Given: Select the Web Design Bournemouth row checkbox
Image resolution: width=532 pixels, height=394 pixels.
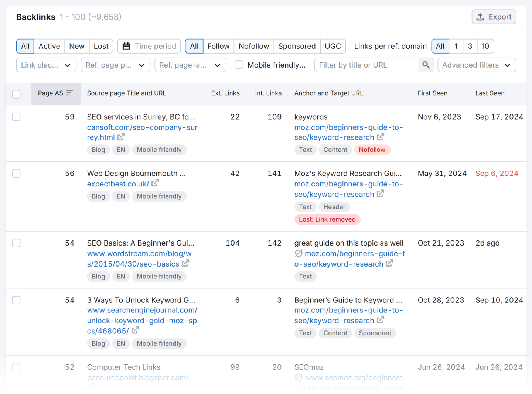Looking at the screenshot, I should [x=16, y=173].
